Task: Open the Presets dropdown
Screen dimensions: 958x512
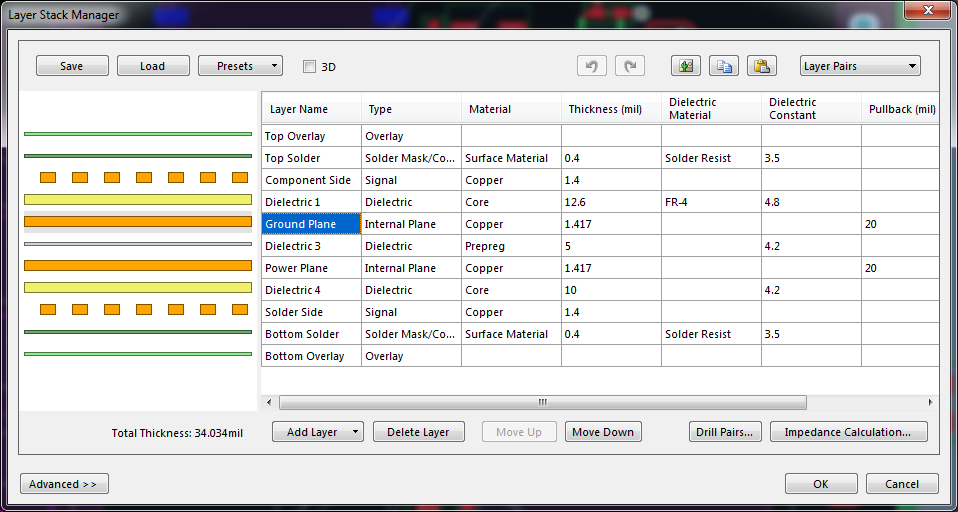Action: click(240, 66)
